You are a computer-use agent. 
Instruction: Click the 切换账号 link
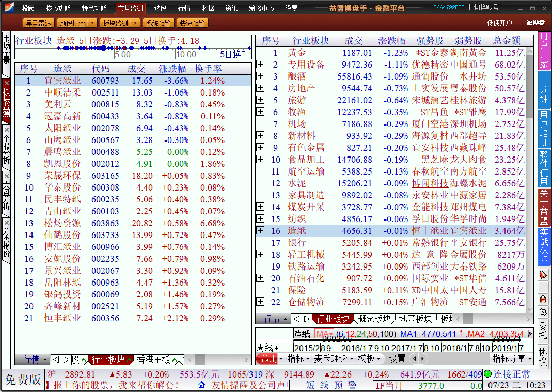486,7
